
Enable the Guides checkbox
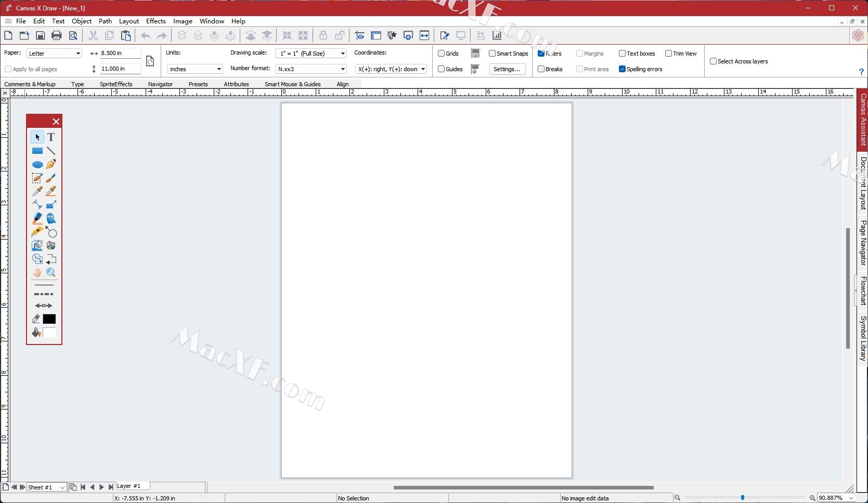point(441,69)
